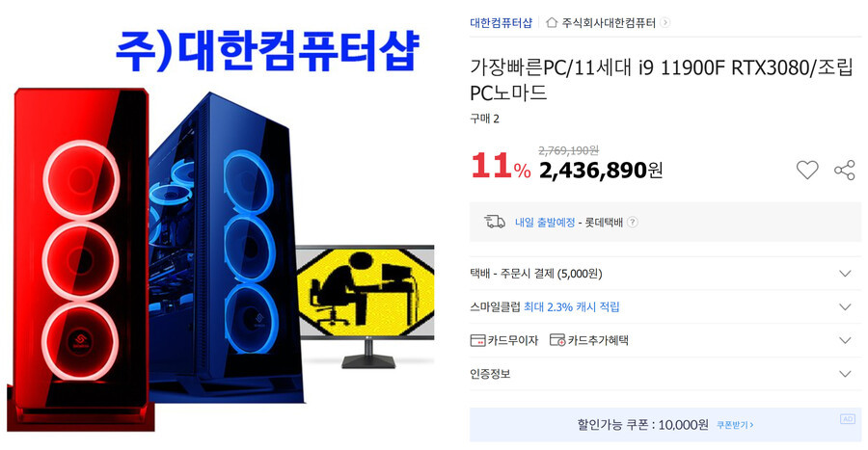868x450 pixels.
Task: Click the 카드추가혜택 card icon
Action: (556, 340)
